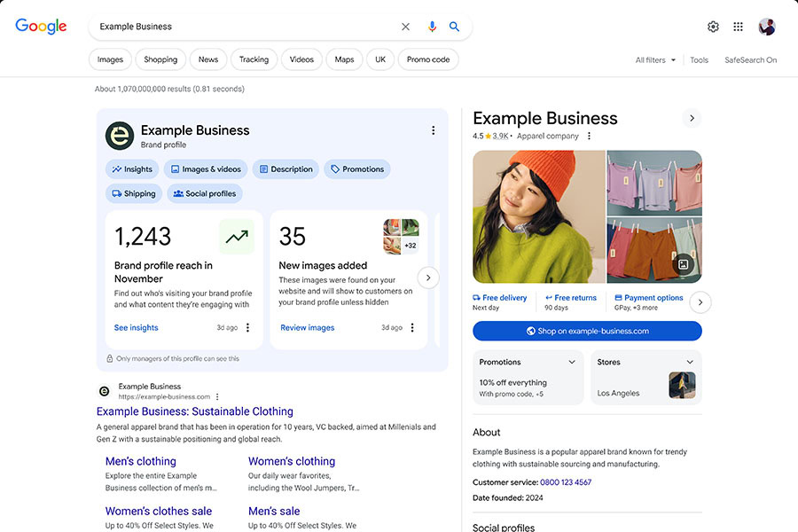Expand the Stores panel chevron
The image size is (798, 532).
[690, 362]
